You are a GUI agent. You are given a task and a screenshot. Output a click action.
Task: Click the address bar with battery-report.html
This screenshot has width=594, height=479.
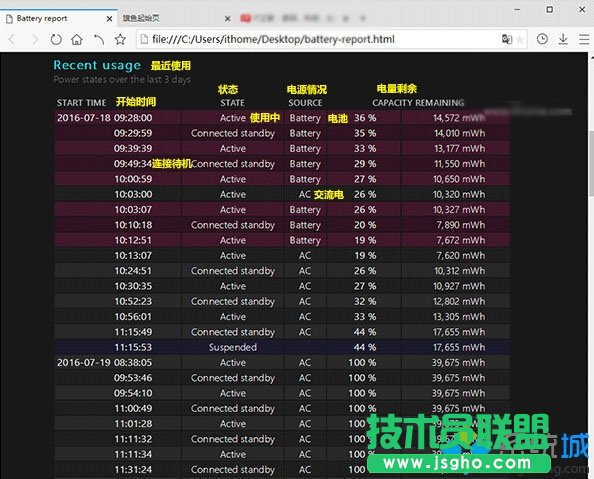click(318, 39)
